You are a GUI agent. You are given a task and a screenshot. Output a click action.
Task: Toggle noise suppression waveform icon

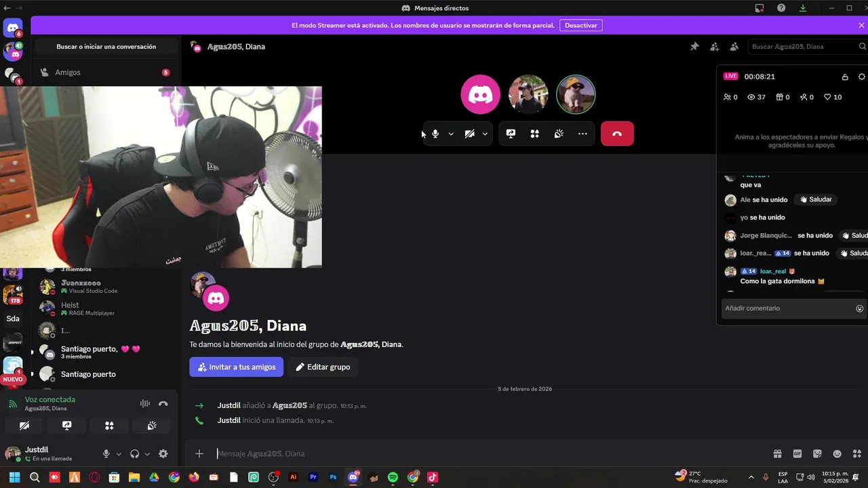145,403
